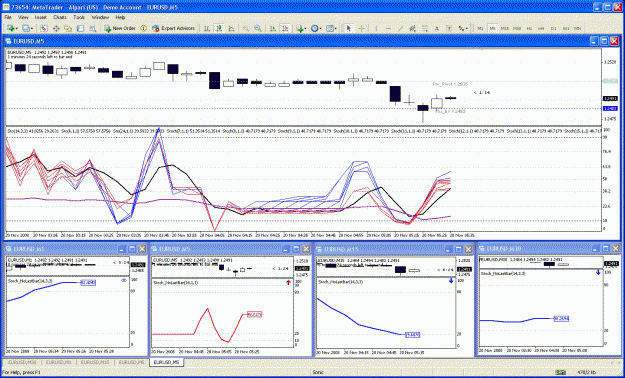Click the New Order button

[x=120, y=28]
